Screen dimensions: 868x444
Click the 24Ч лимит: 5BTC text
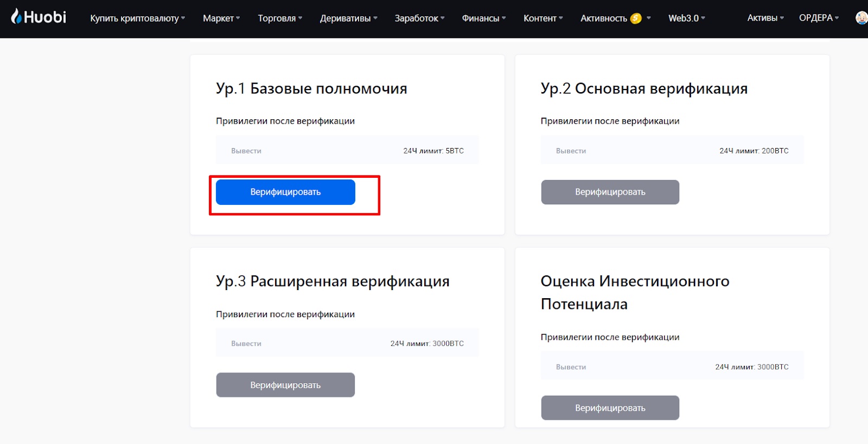point(433,151)
